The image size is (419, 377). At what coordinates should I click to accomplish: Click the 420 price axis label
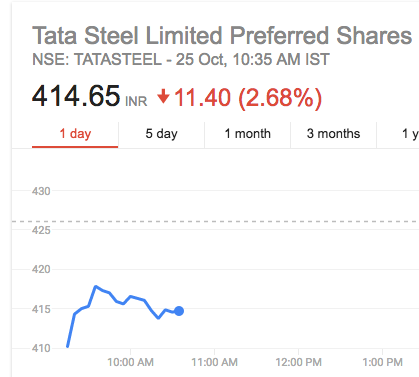(x=41, y=269)
